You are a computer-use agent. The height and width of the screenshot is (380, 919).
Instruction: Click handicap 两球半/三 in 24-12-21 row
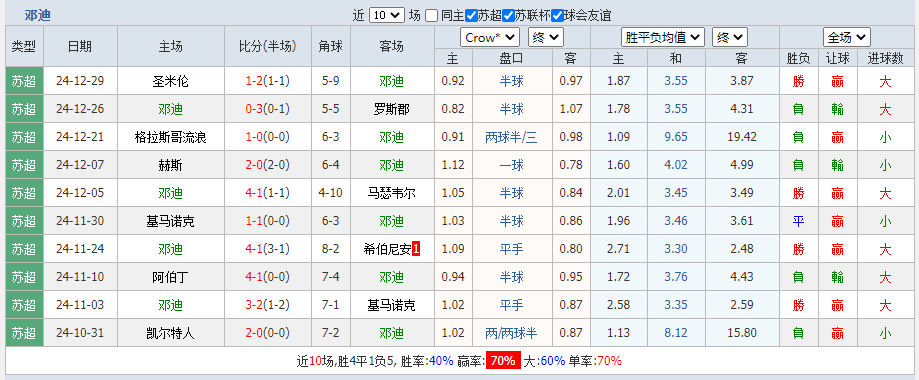point(512,137)
